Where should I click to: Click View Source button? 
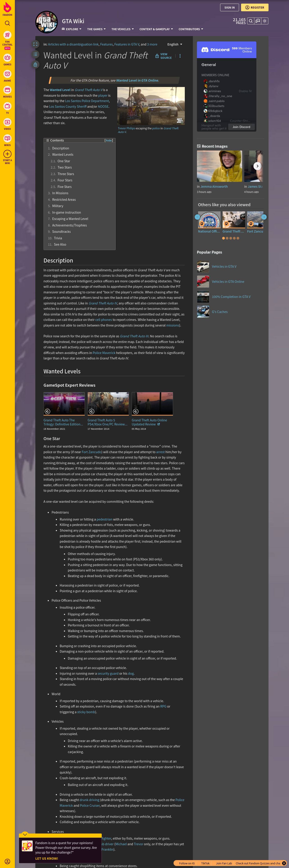(x=163, y=56)
